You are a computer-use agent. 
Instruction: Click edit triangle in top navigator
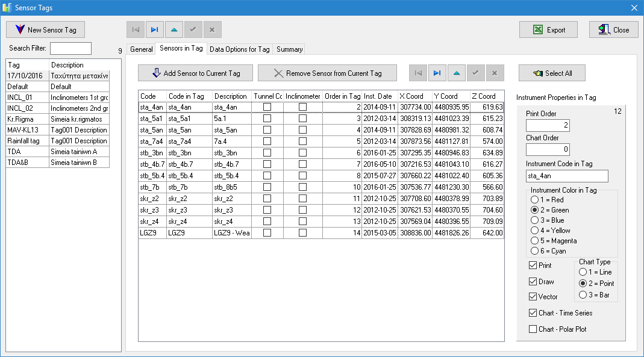coord(174,29)
